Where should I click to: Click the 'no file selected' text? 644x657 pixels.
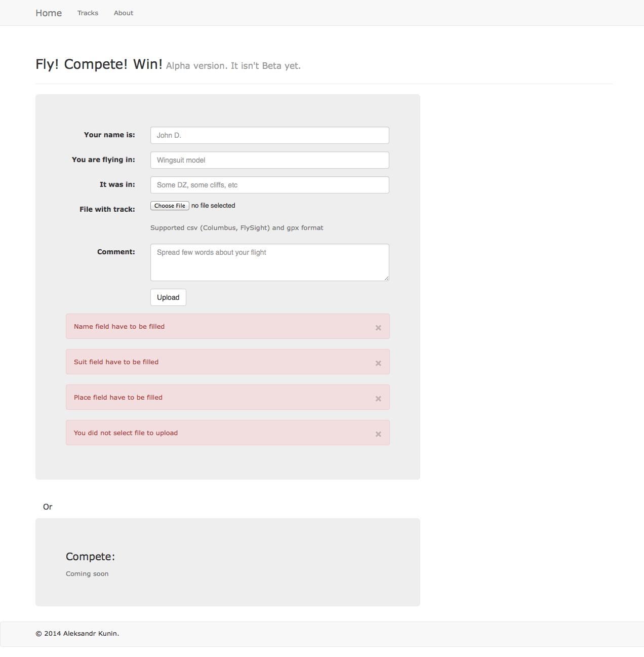coord(213,206)
